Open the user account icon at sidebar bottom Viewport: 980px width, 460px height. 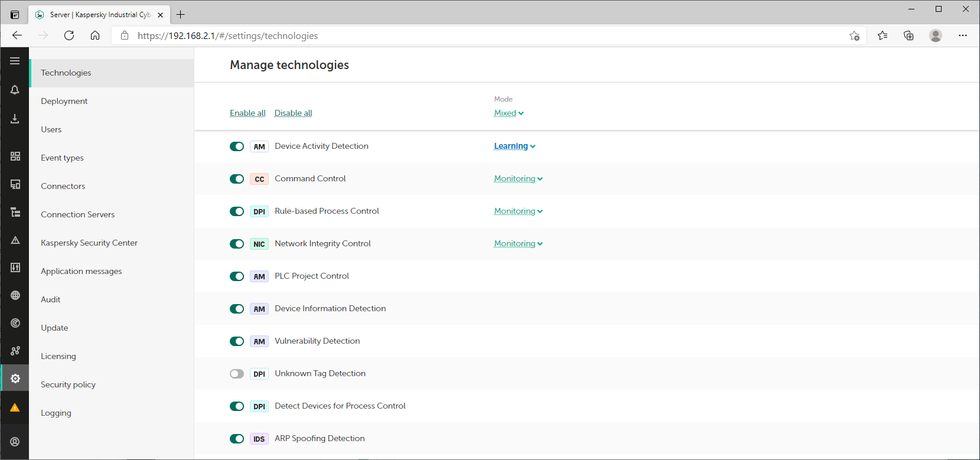coord(15,442)
